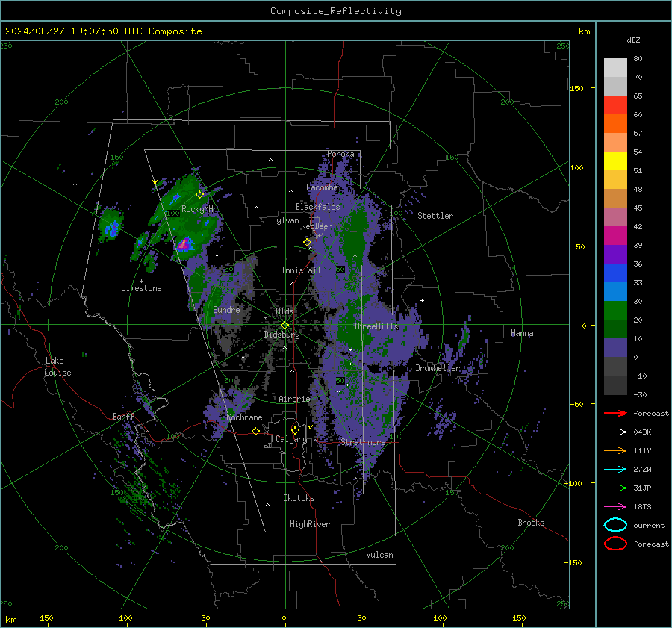Click the Airdrie label
This screenshot has width=672, height=628.
(x=294, y=399)
